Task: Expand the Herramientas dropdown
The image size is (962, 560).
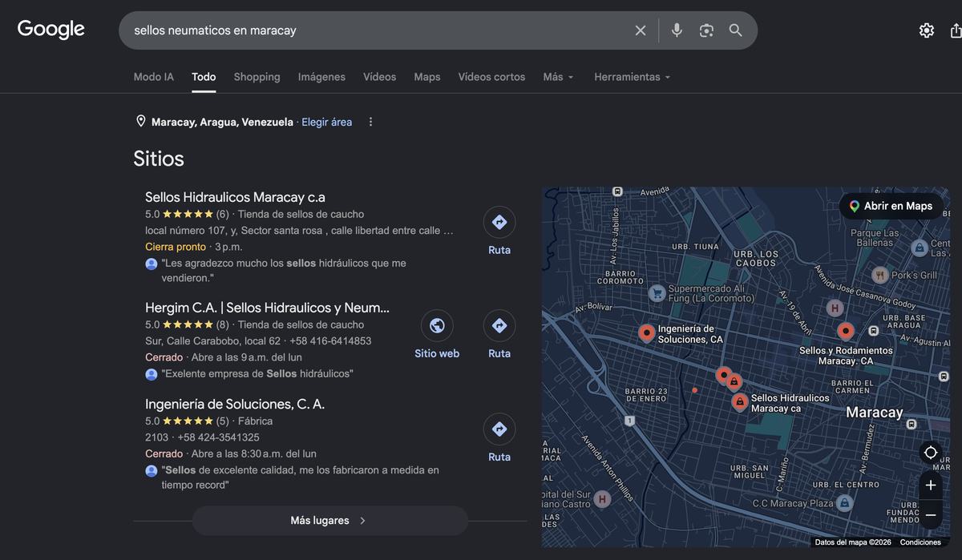Action: (632, 77)
